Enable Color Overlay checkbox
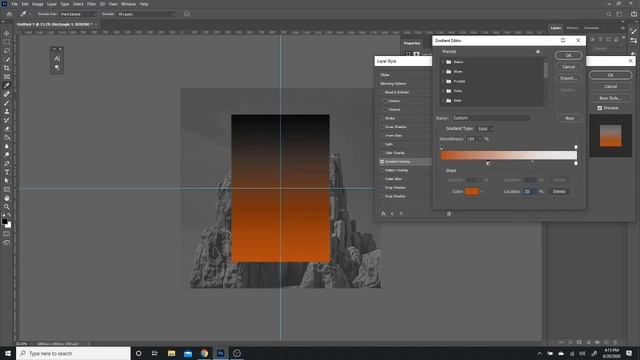This screenshot has height=360, width=640. [382, 153]
